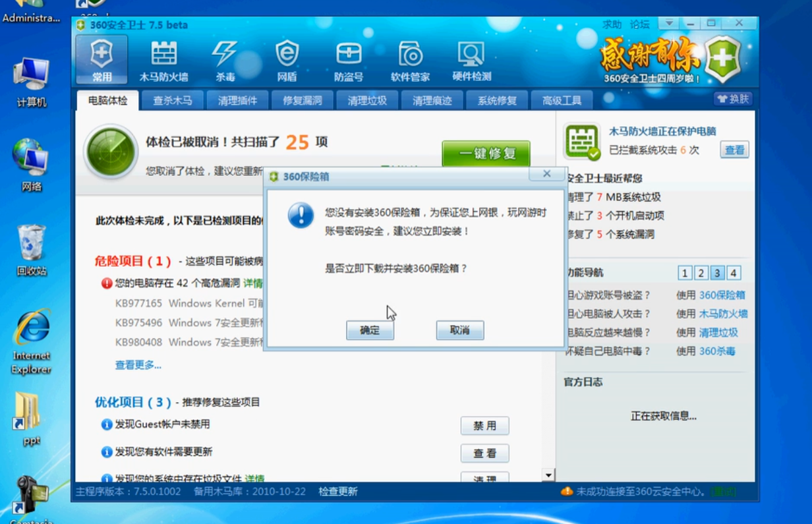Viewport: 812px width, 524px height.
Task: Open the 网盾 web shield icon
Action: point(287,60)
